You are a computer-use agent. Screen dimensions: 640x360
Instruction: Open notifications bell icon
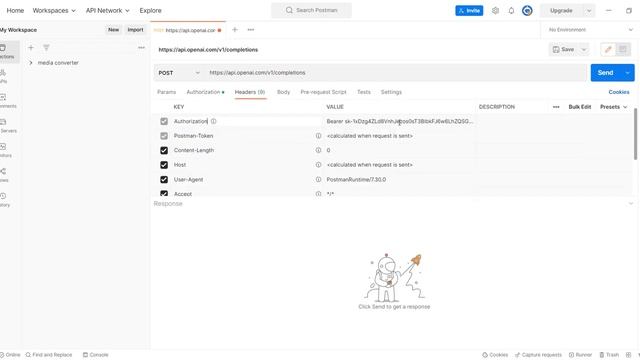[x=511, y=11]
